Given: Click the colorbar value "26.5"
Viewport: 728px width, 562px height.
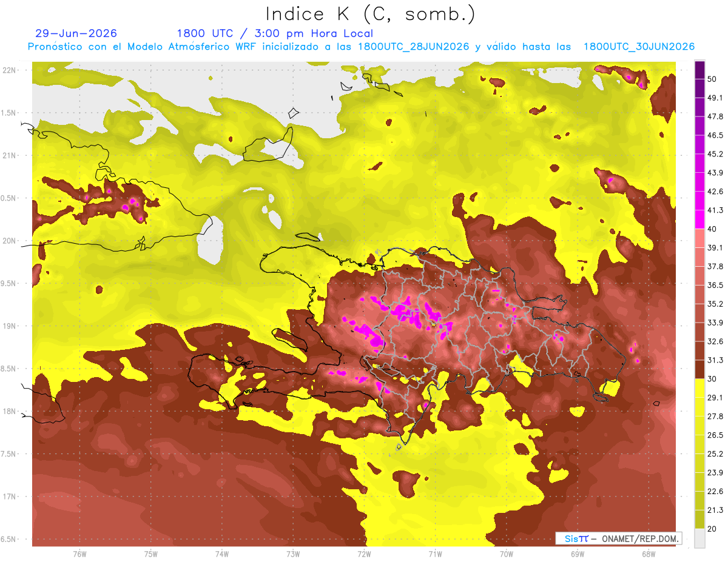Looking at the screenshot, I should 715,435.
